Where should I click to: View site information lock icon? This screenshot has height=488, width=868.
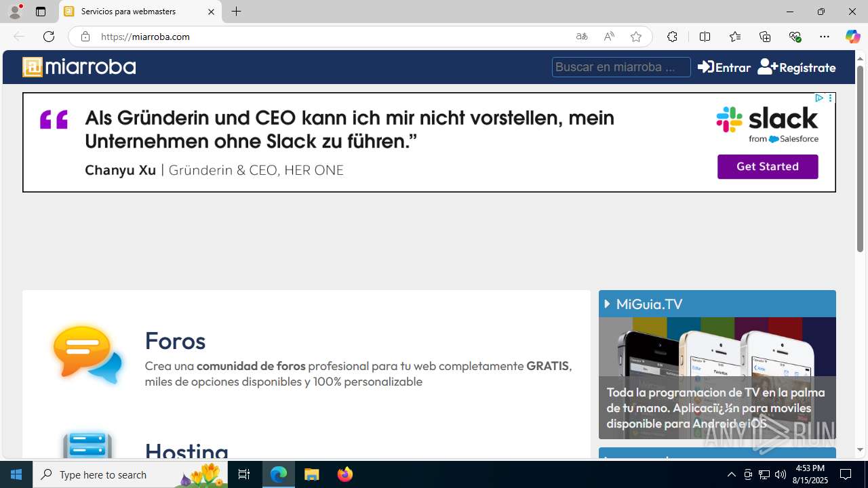pyautogui.click(x=85, y=37)
